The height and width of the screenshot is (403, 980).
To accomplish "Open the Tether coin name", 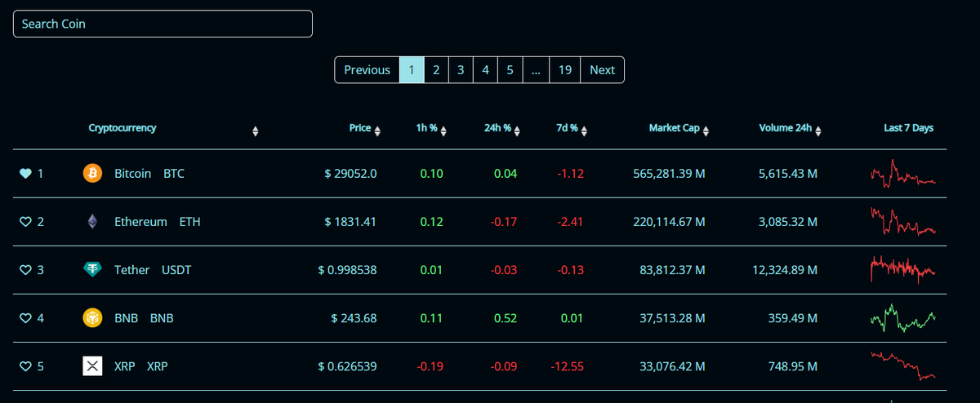I will (x=131, y=270).
